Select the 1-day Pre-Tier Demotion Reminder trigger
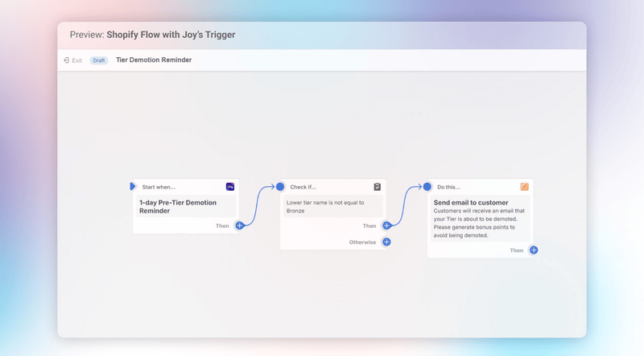Image resolution: width=644 pixels, height=356 pixels. point(186,206)
